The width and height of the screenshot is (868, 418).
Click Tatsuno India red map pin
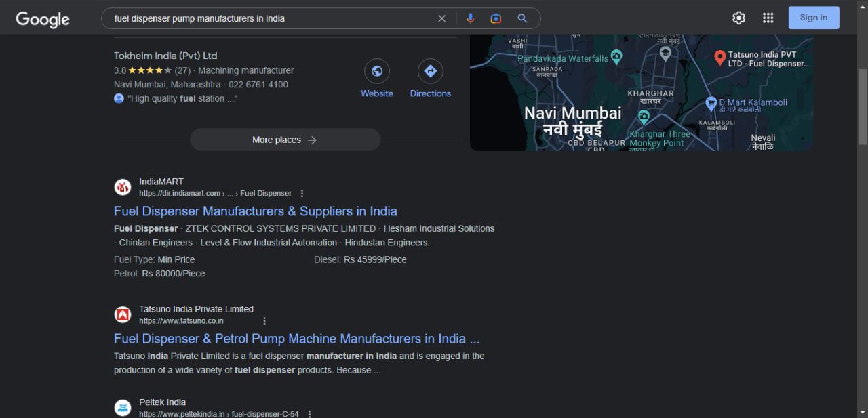[720, 58]
